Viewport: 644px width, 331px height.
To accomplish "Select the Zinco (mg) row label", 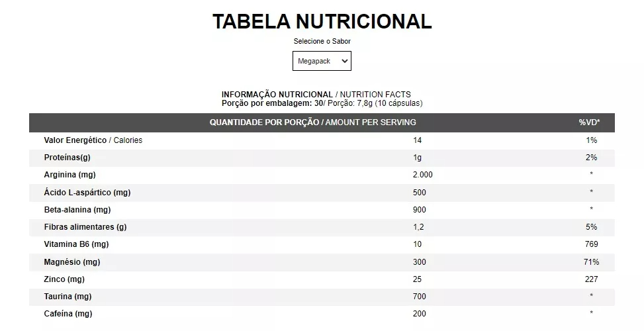I will (x=64, y=279).
